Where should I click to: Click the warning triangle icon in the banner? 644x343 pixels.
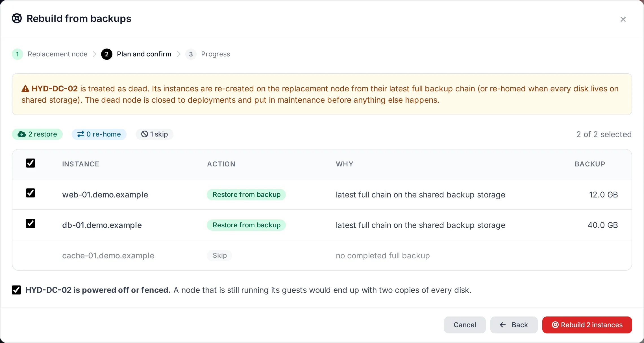[x=25, y=89]
